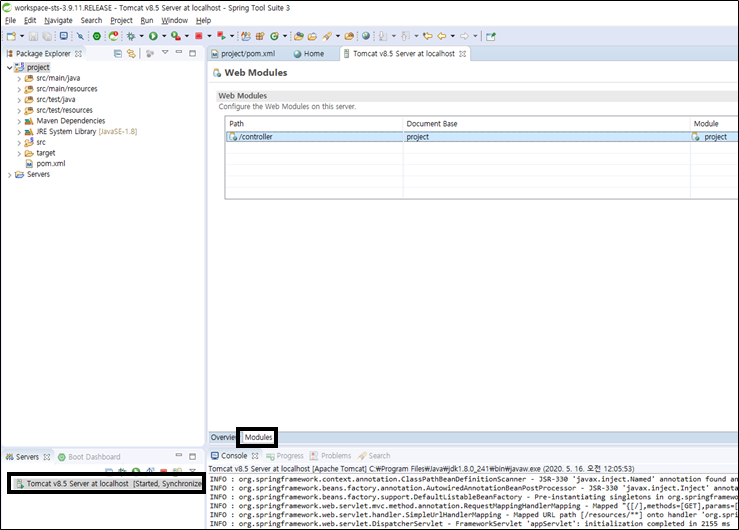739x530 pixels.
Task: Expand the Servers project node
Action: pos(9,175)
